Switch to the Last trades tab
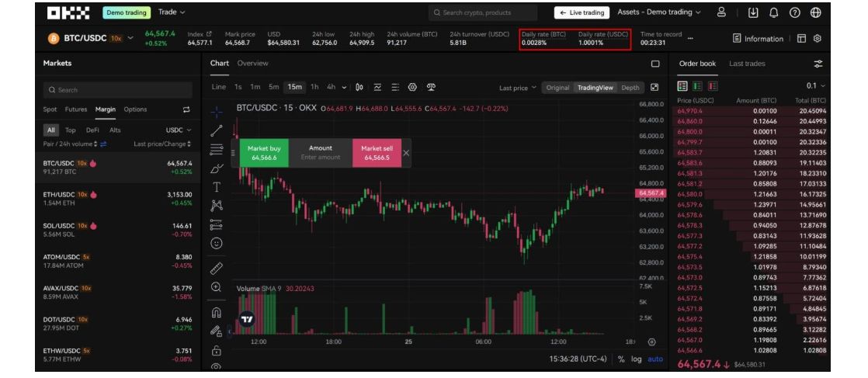Image resolution: width=868 pixels, height=378 pixels. pos(746,64)
